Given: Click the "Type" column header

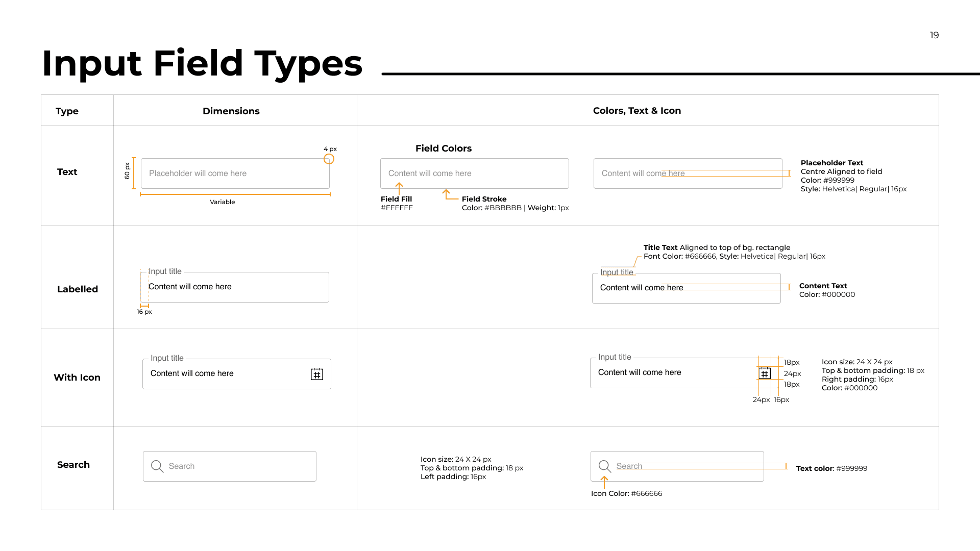Looking at the screenshot, I should point(67,111).
